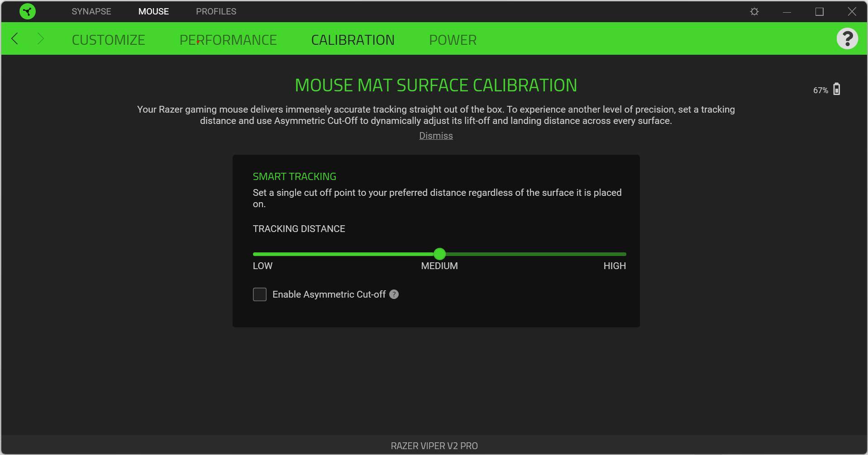The width and height of the screenshot is (868, 455).
Task: Click the Asymmetric Cut-off info icon
Action: click(x=394, y=294)
